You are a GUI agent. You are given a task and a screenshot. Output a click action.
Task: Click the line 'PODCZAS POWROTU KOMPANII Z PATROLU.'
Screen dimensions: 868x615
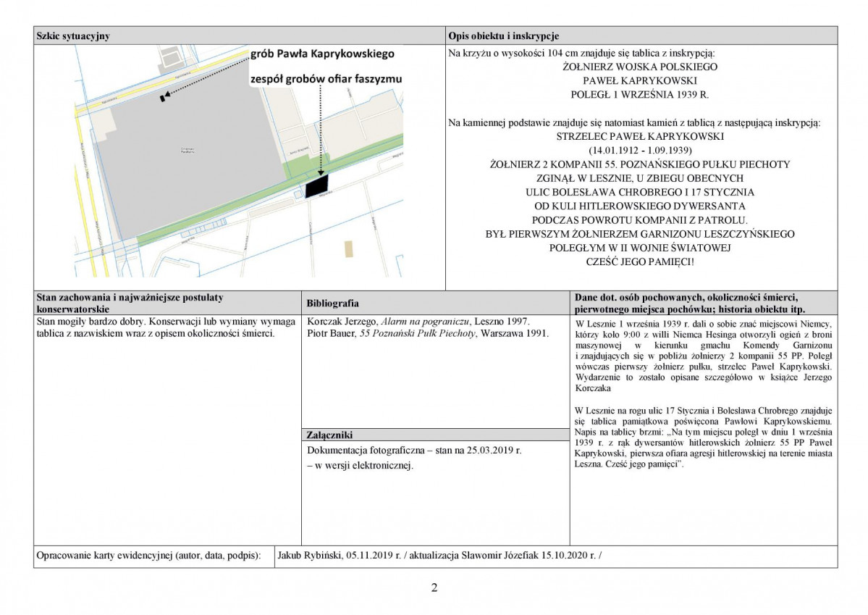tap(639, 220)
